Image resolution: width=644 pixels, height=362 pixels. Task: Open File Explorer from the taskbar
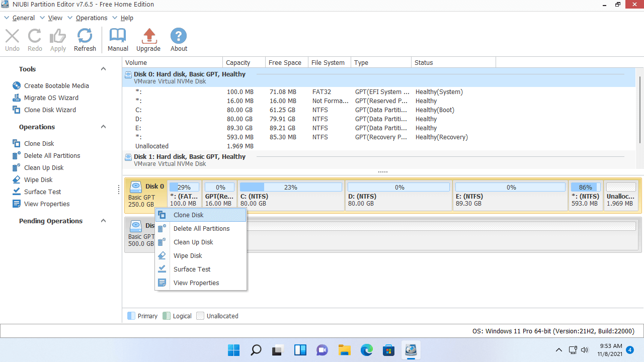344,350
